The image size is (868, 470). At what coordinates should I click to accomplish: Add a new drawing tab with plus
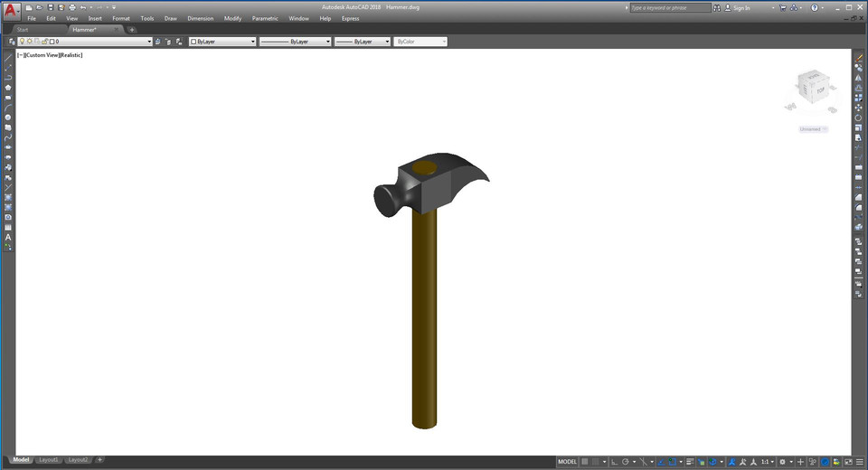(132, 30)
